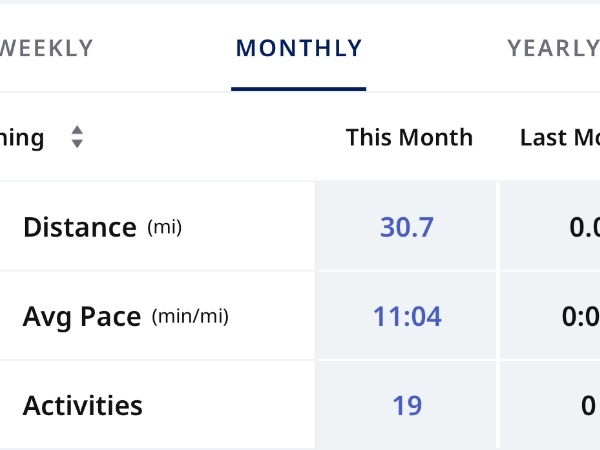This screenshot has width=600, height=450.
Task: Click the (min/mi) unit beside Avg Pace
Action: point(190,317)
